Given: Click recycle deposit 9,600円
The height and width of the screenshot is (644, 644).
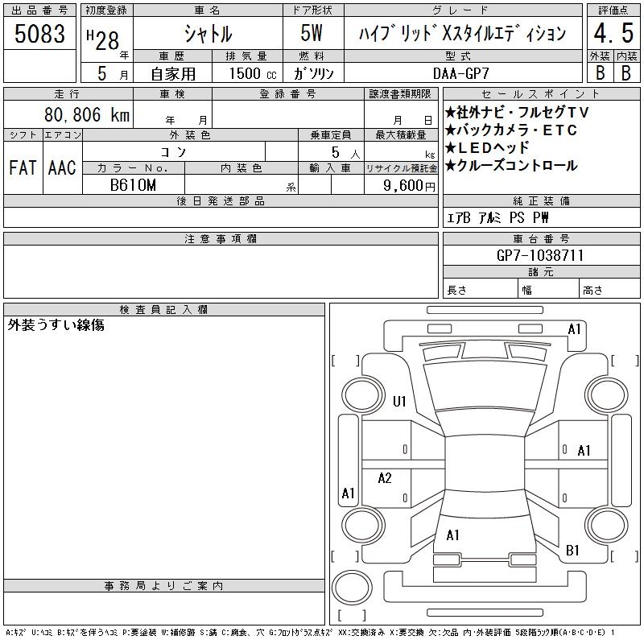Looking at the screenshot, I should pos(409,186).
